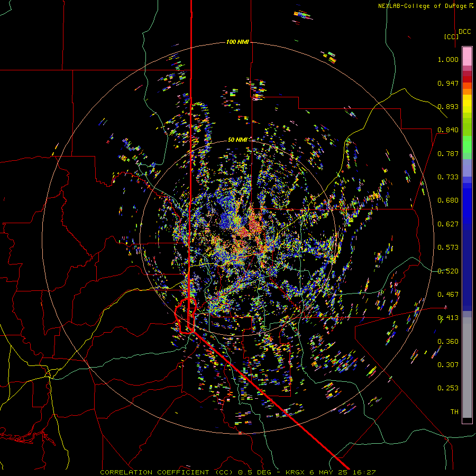Select the 0.627 scale value
Viewport: 476px width, 476px height.
click(x=448, y=224)
